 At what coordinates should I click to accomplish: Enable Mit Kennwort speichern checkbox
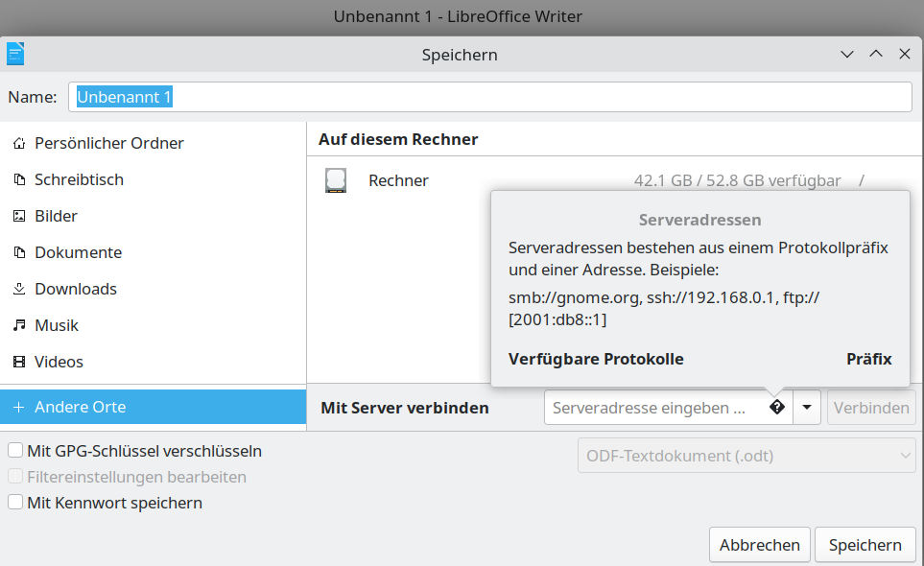tap(15, 503)
